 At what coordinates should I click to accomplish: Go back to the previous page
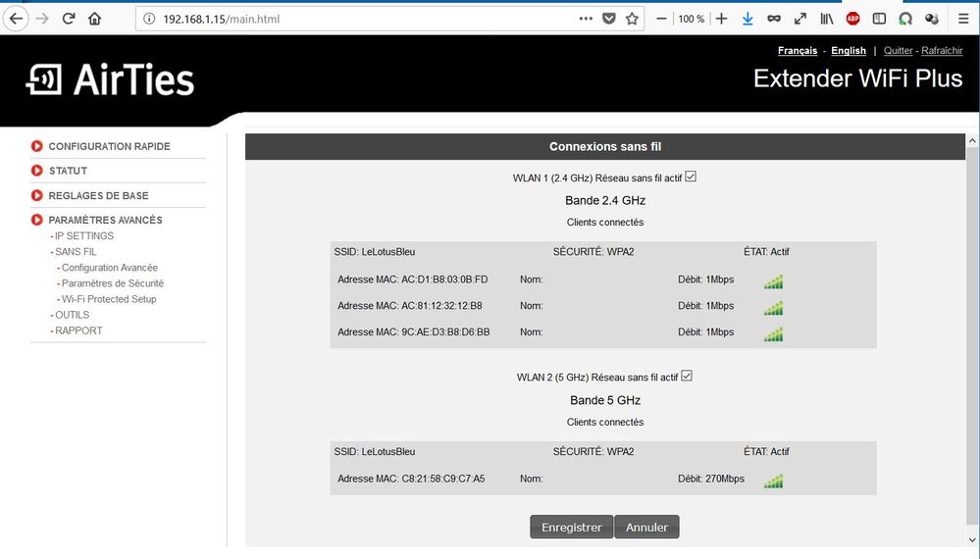click(17, 19)
